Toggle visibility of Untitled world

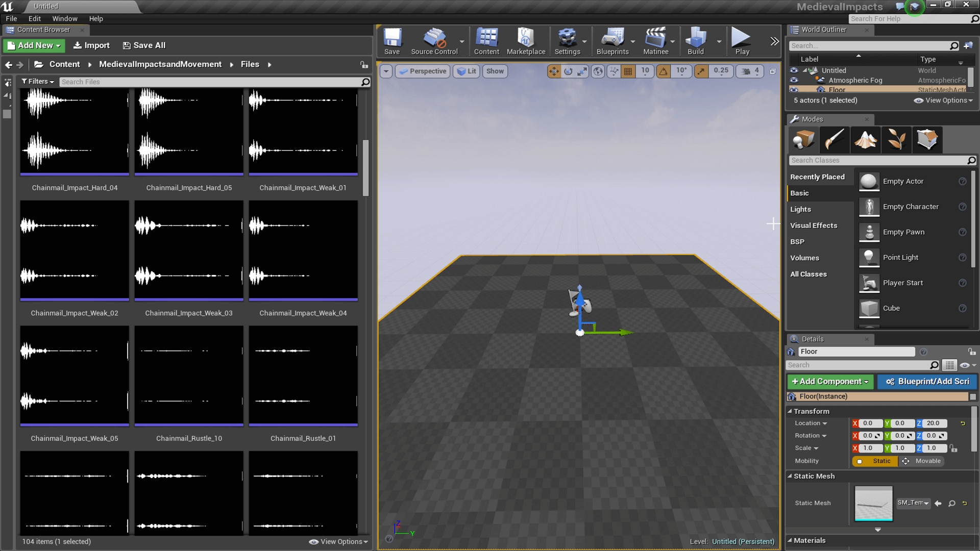coord(794,70)
